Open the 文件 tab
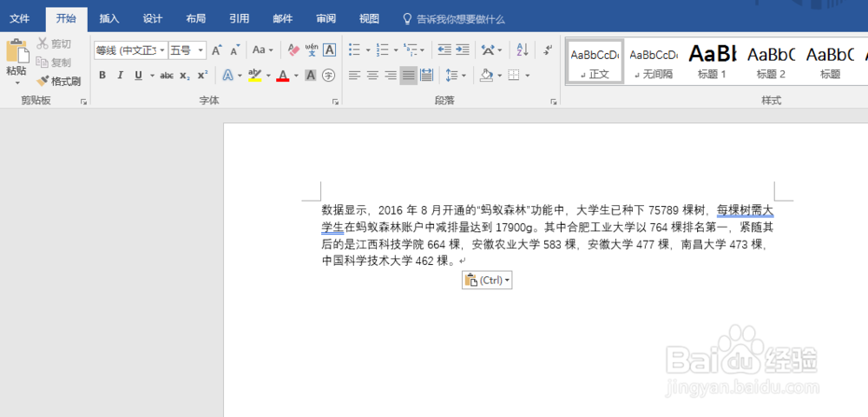Screen dimensions: 868x417 (19, 19)
